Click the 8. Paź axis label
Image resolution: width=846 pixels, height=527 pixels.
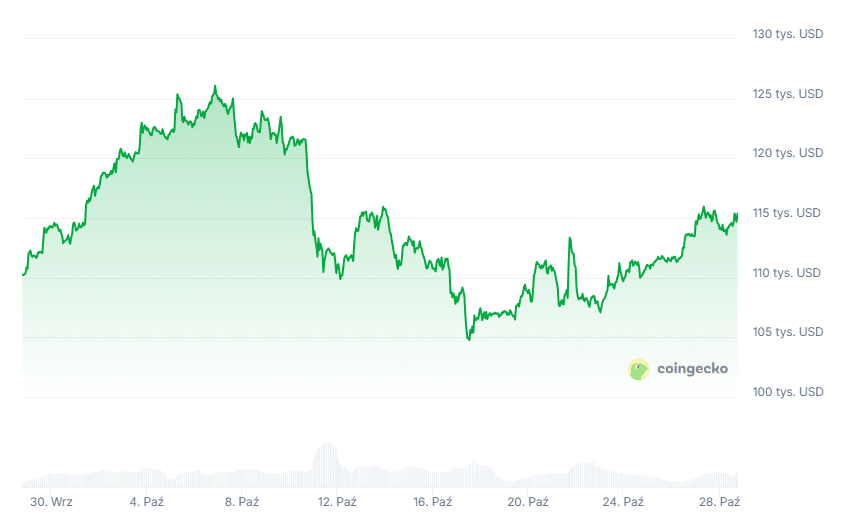coord(242,502)
